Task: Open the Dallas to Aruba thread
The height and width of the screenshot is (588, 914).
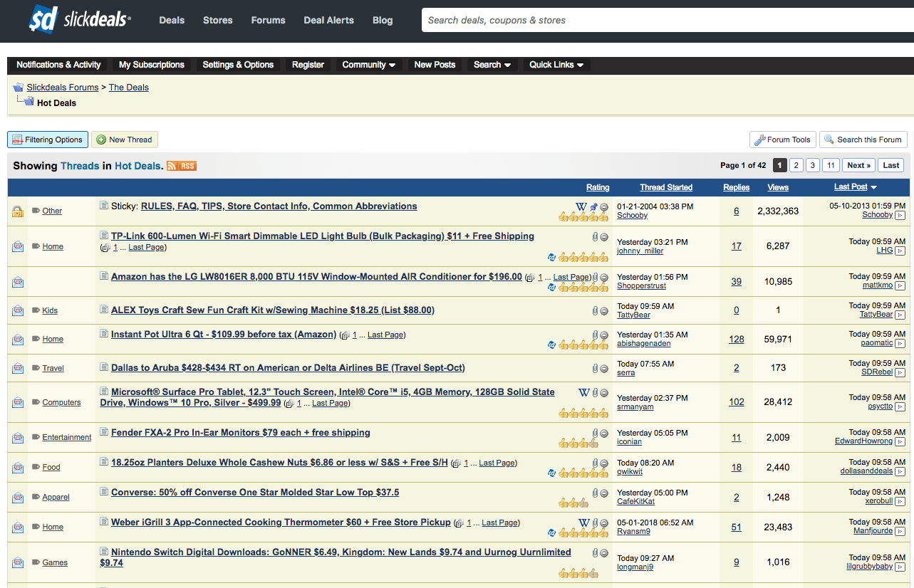Action: pyautogui.click(x=288, y=368)
